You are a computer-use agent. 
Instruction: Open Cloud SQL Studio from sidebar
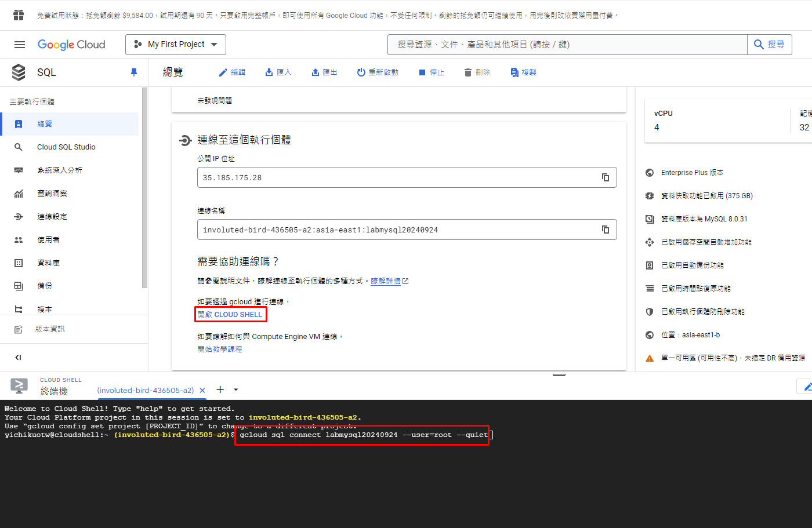point(70,147)
